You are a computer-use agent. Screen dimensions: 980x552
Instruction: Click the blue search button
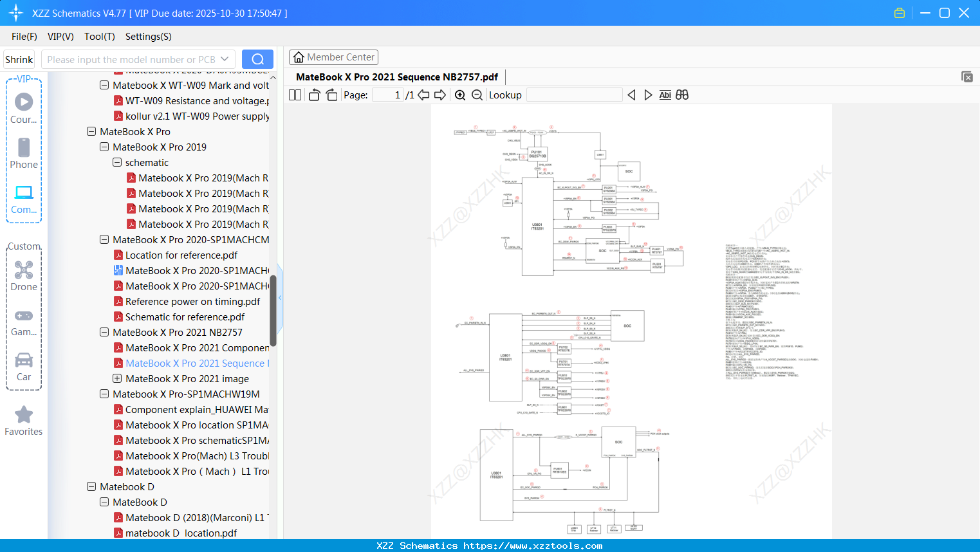tap(257, 59)
